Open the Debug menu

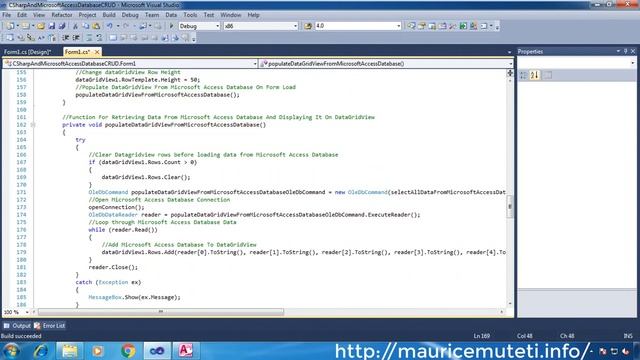click(130, 15)
